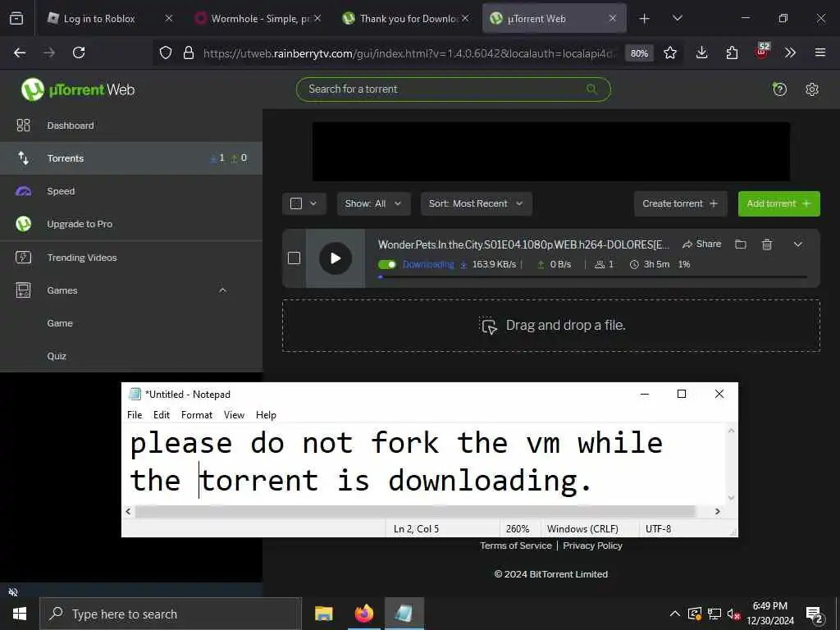Open the Dashboard sidebar item
The height and width of the screenshot is (630, 840).
coord(131,126)
